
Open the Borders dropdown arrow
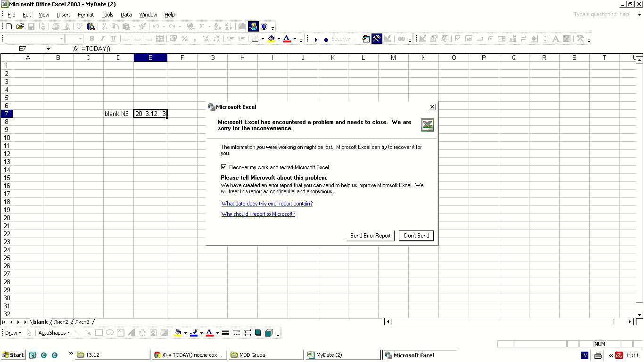point(263,39)
